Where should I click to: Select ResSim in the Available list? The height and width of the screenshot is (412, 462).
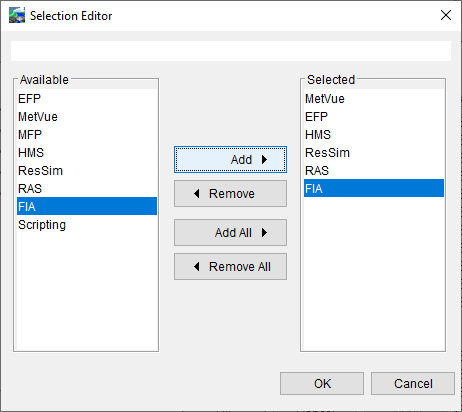point(87,171)
